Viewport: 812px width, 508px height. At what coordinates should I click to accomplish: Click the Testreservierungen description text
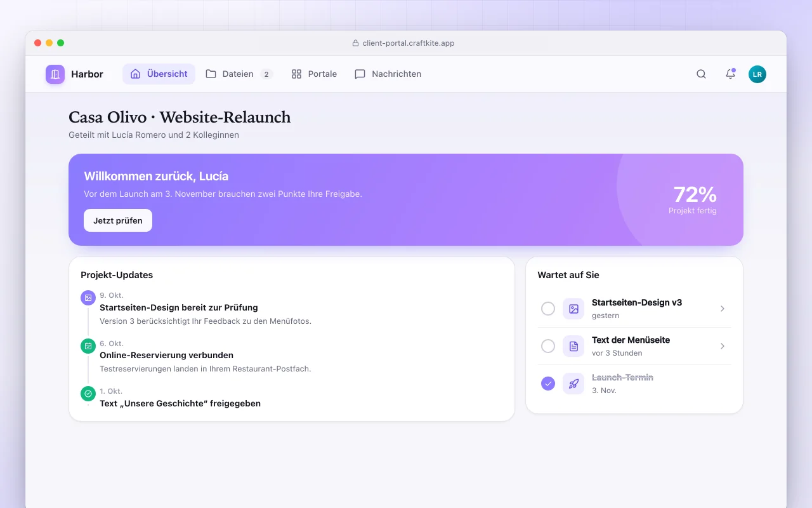click(x=206, y=369)
